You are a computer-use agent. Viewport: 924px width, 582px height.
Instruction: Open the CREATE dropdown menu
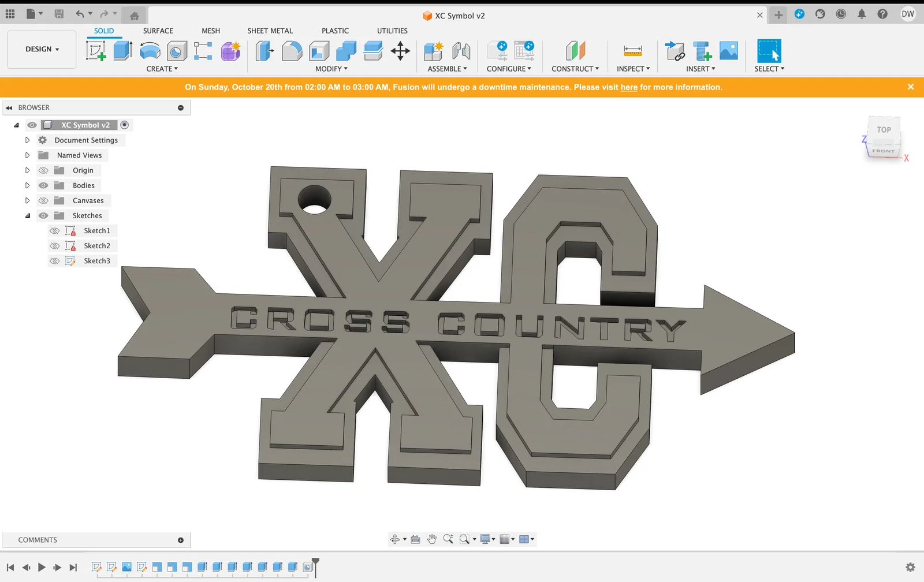coord(162,69)
